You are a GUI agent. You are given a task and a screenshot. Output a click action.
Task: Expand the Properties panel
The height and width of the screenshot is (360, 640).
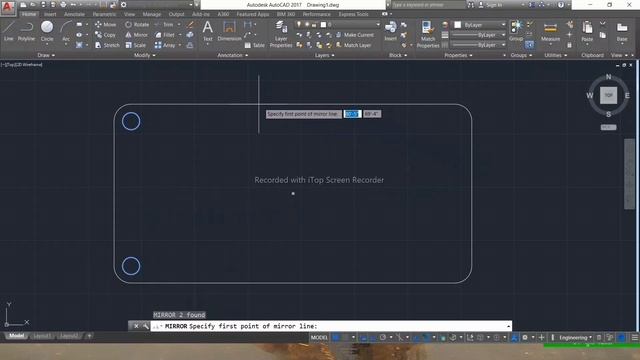(x=458, y=55)
